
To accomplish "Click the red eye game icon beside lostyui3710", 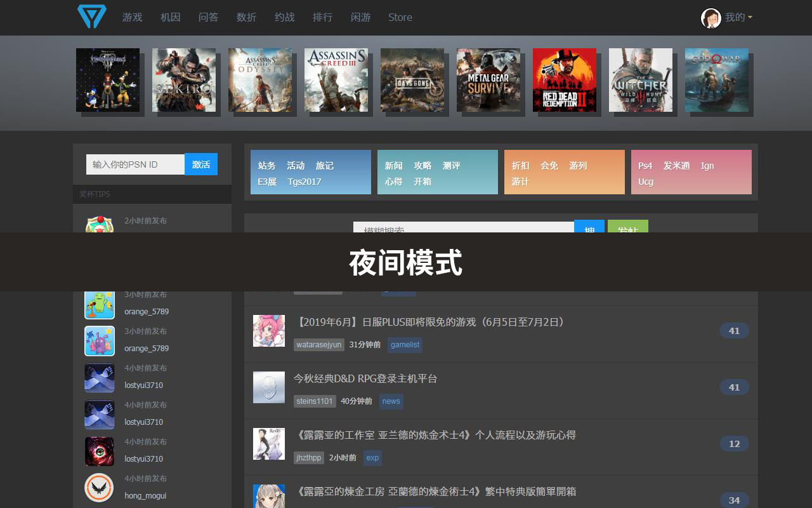I will [x=99, y=451].
